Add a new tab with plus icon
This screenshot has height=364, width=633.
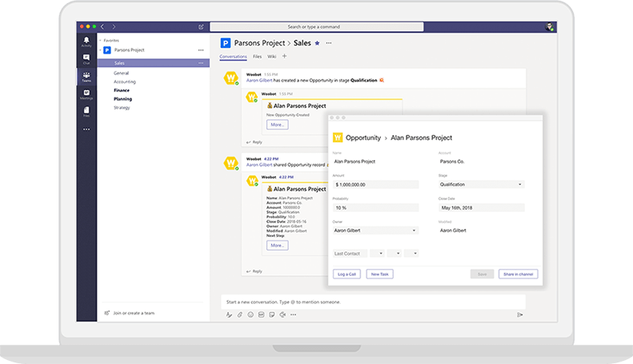[284, 56]
